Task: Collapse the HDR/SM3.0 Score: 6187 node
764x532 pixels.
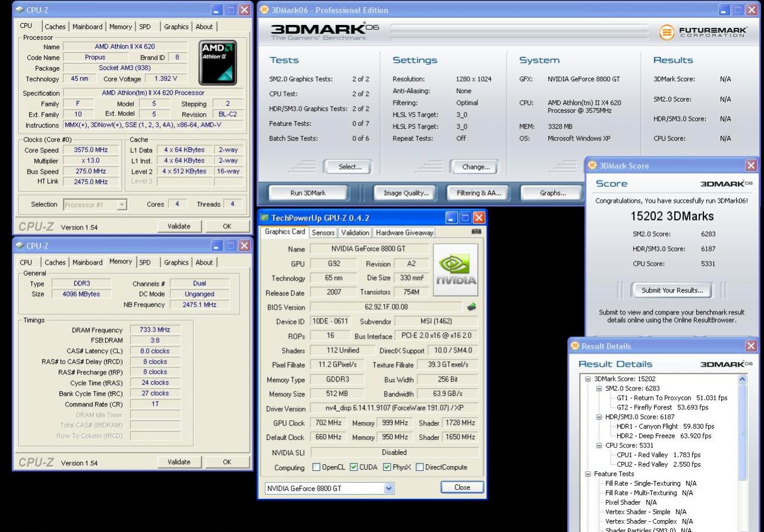Action: tap(599, 417)
